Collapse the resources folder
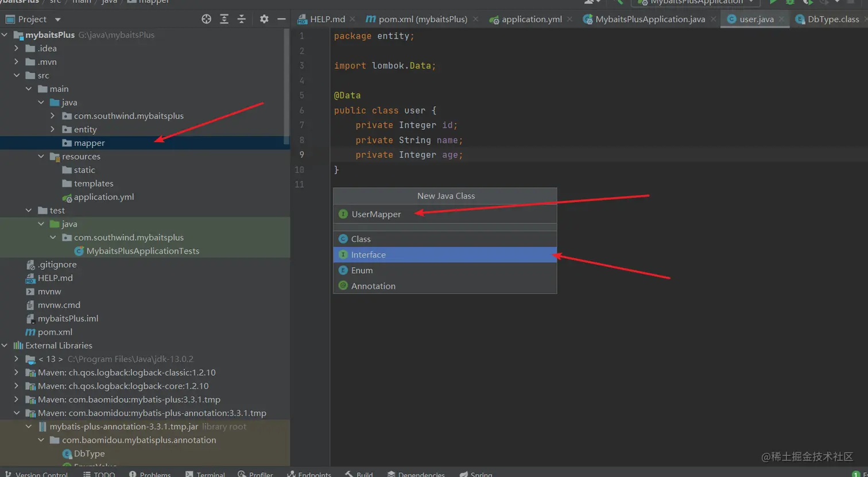868x477 pixels. click(x=41, y=156)
